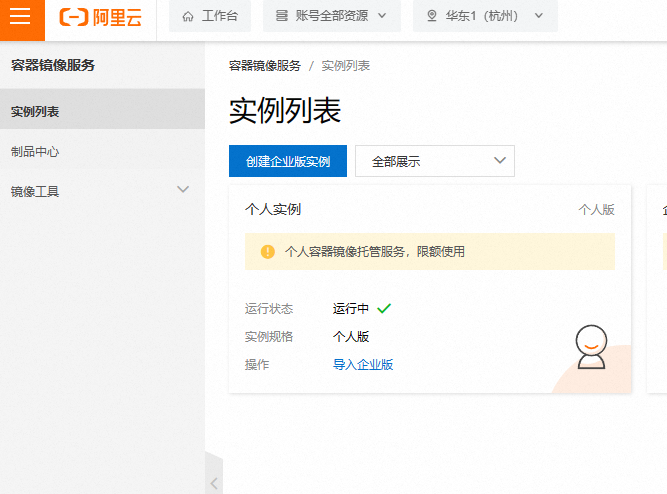
Task: Click the 运行中 status text
Action: pyautogui.click(x=351, y=308)
